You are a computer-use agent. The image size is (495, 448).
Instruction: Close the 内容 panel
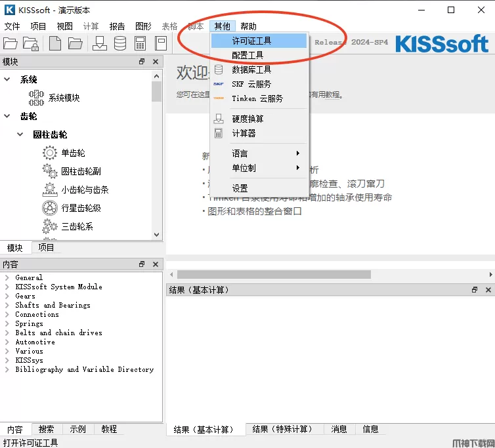tap(156, 264)
